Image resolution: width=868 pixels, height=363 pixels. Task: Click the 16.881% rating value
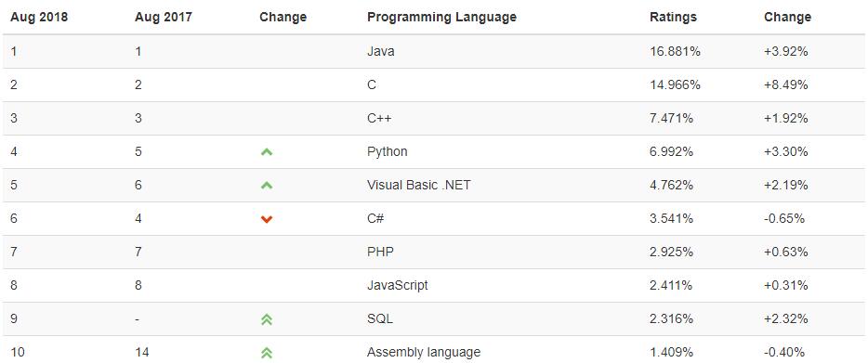[676, 51]
